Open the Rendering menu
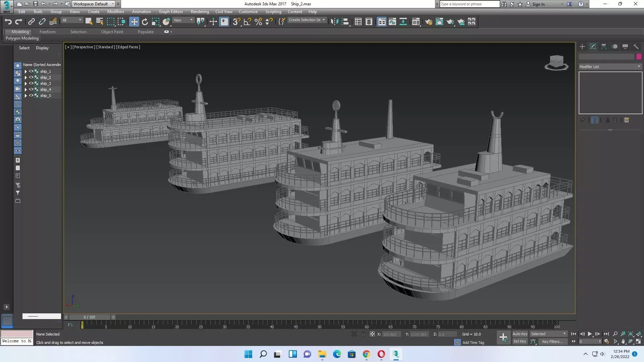 200,12
